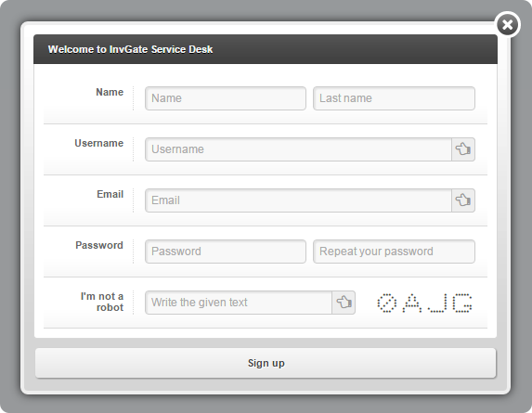Click the Password field label
The height and width of the screenshot is (413, 532).
99,245
